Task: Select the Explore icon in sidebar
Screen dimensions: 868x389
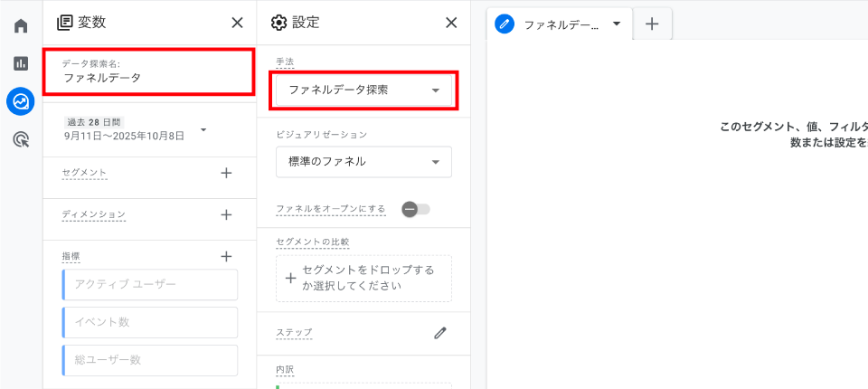Action: click(21, 101)
